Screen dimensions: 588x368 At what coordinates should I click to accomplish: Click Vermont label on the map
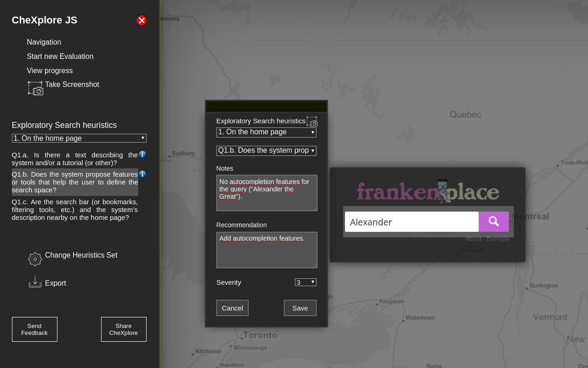click(x=550, y=317)
